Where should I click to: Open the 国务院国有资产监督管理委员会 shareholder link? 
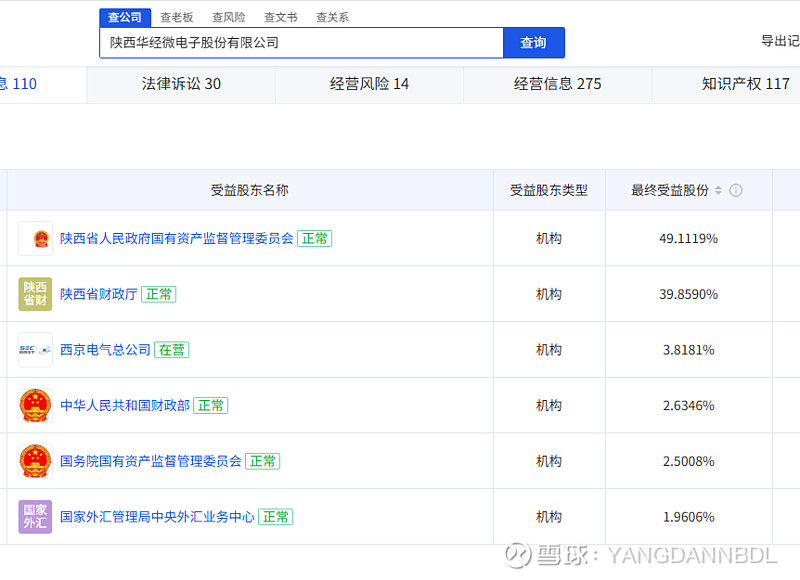pyautogui.click(x=151, y=461)
